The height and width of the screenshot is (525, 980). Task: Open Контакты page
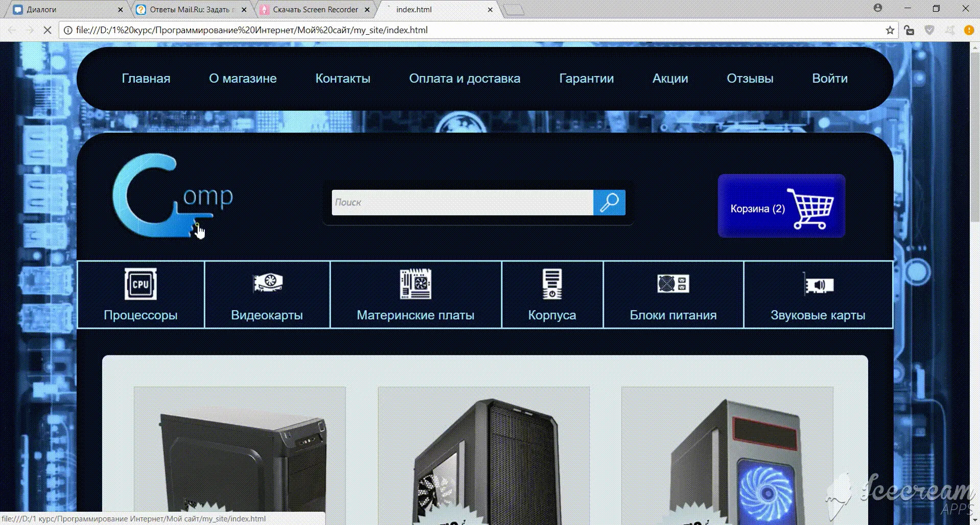(x=343, y=79)
